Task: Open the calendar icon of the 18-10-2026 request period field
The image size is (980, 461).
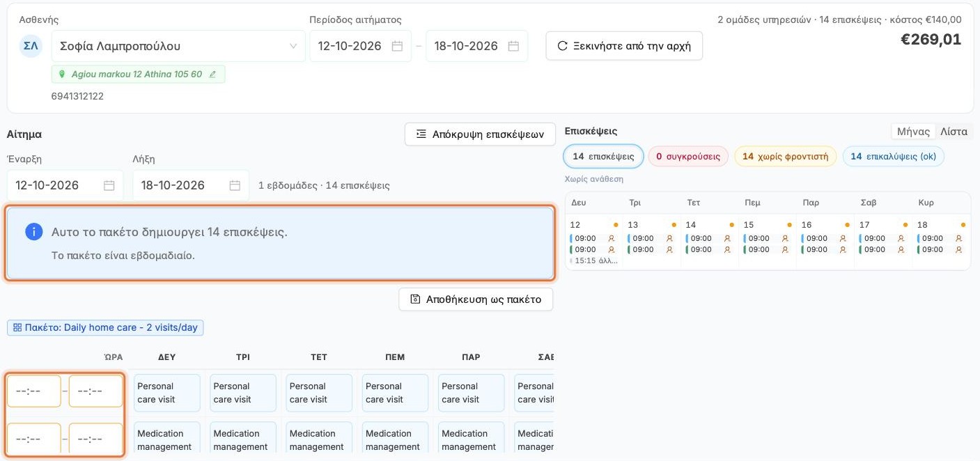Action: 513,46
